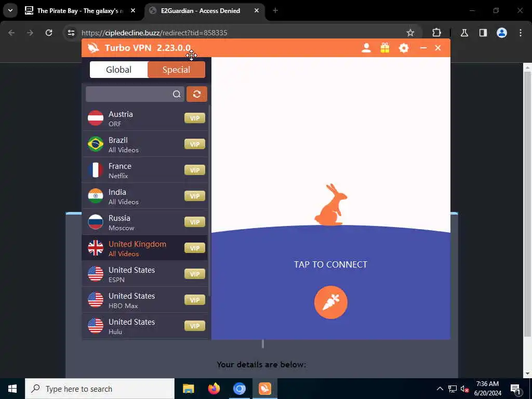Switch to the Special server tab
This screenshot has width=532, height=399.
tap(176, 70)
